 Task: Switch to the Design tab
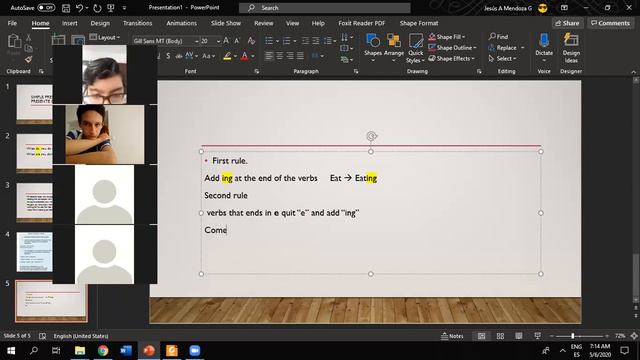pyautogui.click(x=100, y=23)
